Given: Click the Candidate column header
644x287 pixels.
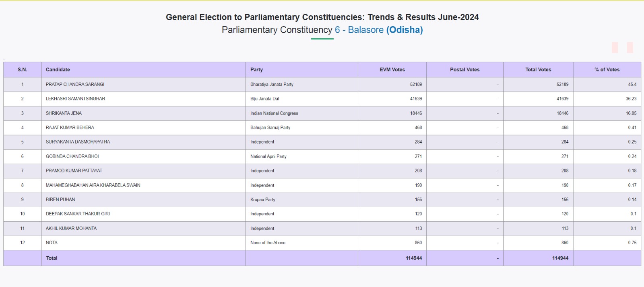Looking at the screenshot, I should click(58, 70).
